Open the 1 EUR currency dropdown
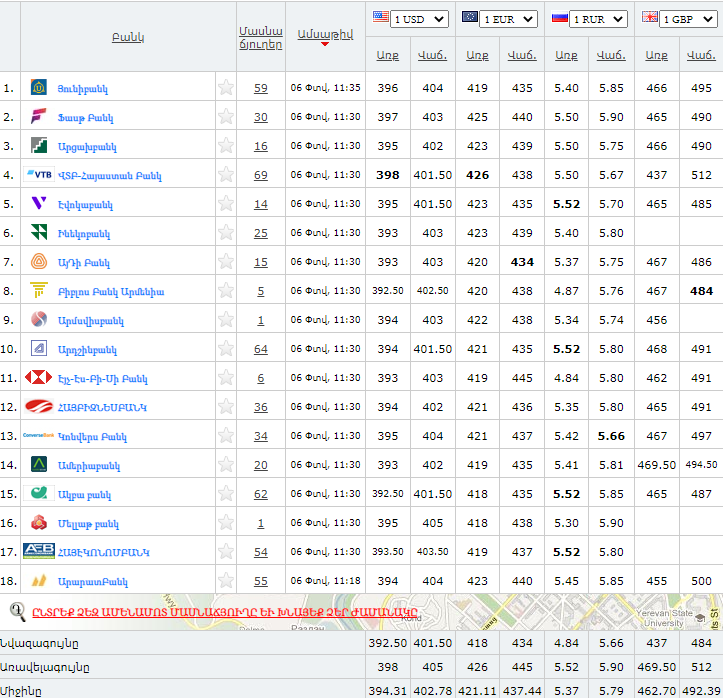 coord(508,19)
